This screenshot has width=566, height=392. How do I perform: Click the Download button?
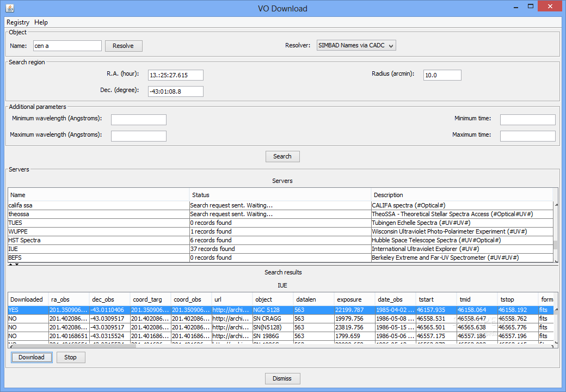[32, 357]
